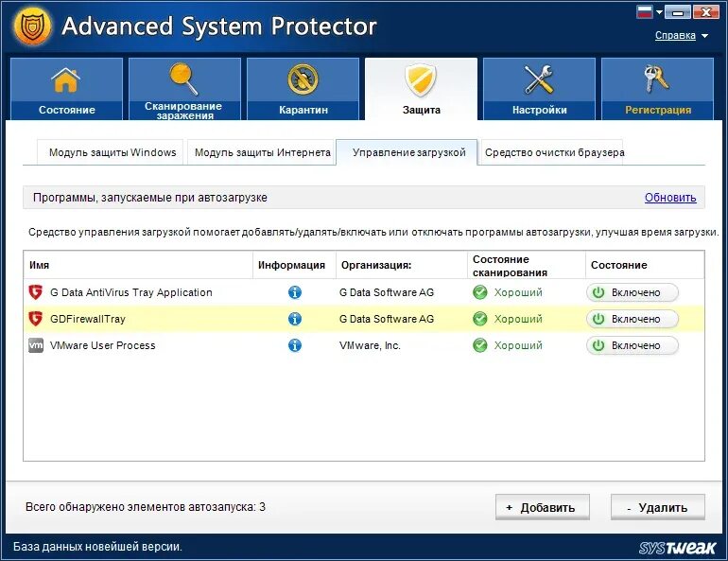Image resolution: width=728 pixels, height=561 pixels.
Task: Open Средство очистки браузера subtab
Action: pyautogui.click(x=553, y=152)
